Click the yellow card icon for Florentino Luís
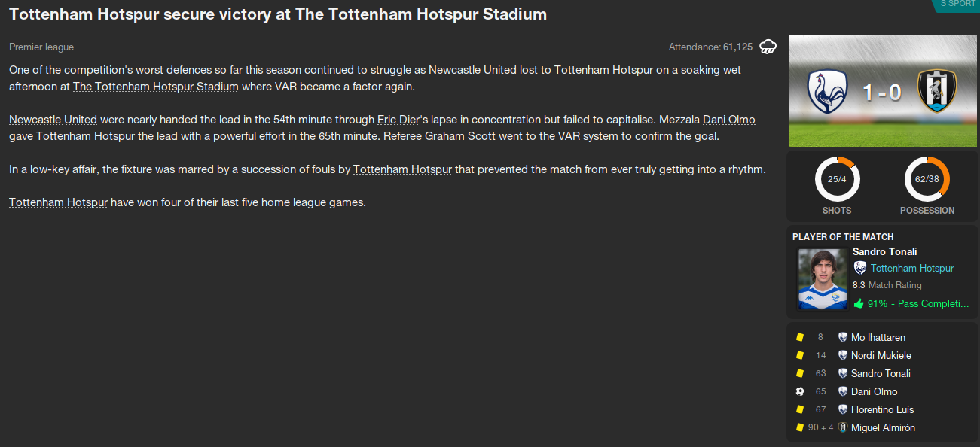Image resolution: width=980 pixels, height=447 pixels. click(x=800, y=409)
